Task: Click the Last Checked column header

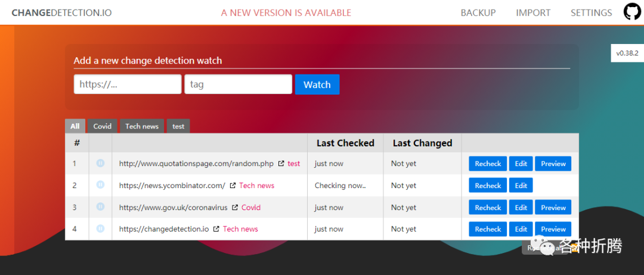Action: pyautogui.click(x=345, y=143)
